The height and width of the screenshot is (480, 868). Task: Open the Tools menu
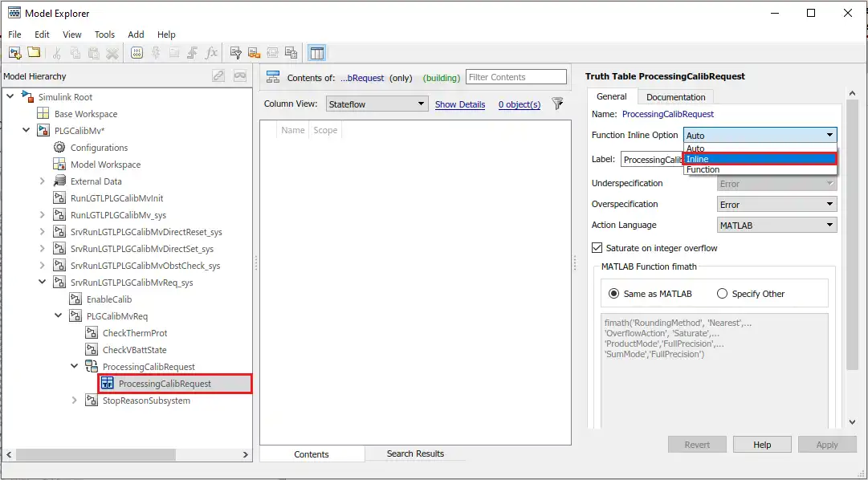pos(104,35)
